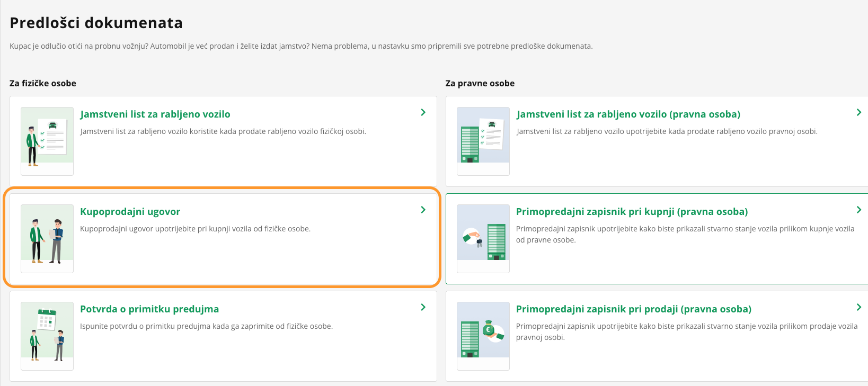The width and height of the screenshot is (868, 386).
Task: Click chevron on Primopredajni zapisnik pri prodaji card
Action: pyautogui.click(x=858, y=307)
